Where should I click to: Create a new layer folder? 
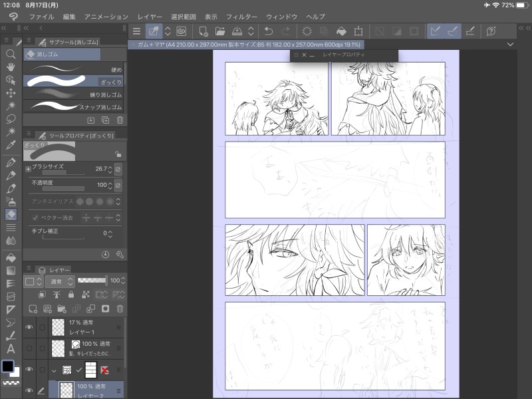point(62,309)
